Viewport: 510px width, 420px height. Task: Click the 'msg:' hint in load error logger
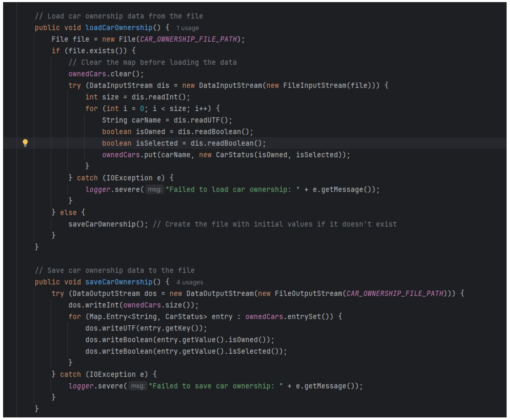pyautogui.click(x=155, y=189)
